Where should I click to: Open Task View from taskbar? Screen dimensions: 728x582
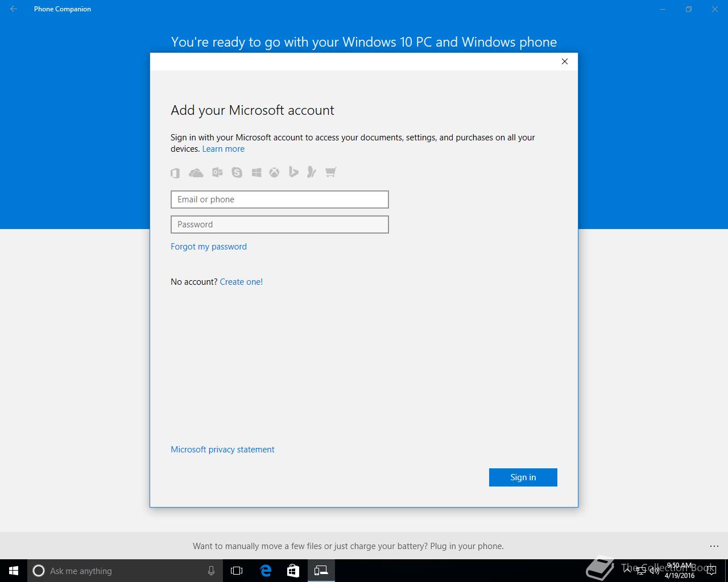[x=237, y=571]
